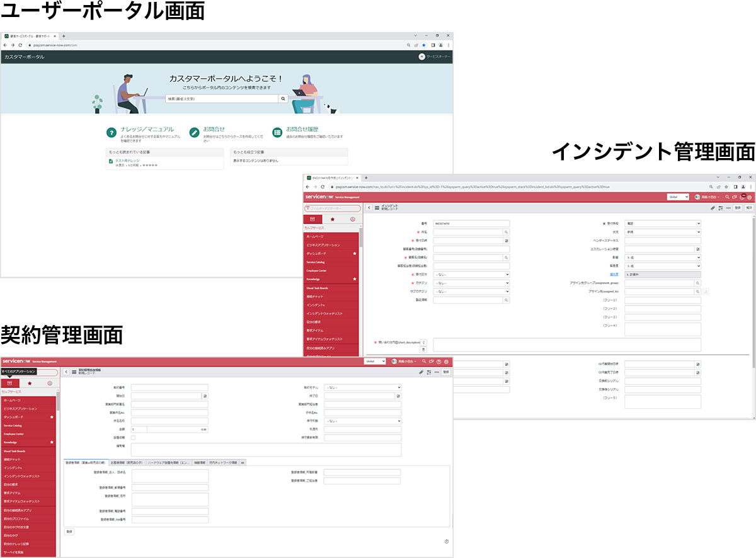Bookmark the portal page with the star icon
The height and width of the screenshot is (558, 756).
point(424,45)
